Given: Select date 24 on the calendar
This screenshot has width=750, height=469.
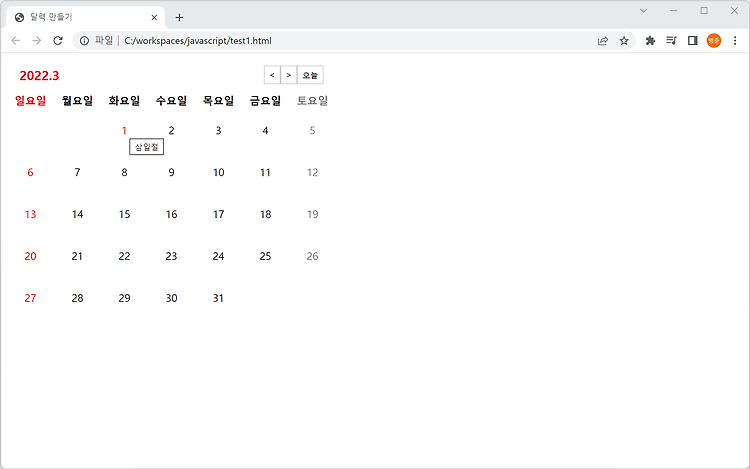Looking at the screenshot, I should [219, 256].
